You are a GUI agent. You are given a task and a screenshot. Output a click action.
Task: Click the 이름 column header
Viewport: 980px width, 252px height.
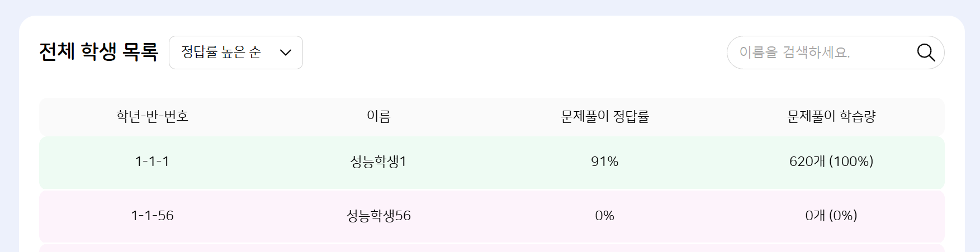click(x=378, y=116)
